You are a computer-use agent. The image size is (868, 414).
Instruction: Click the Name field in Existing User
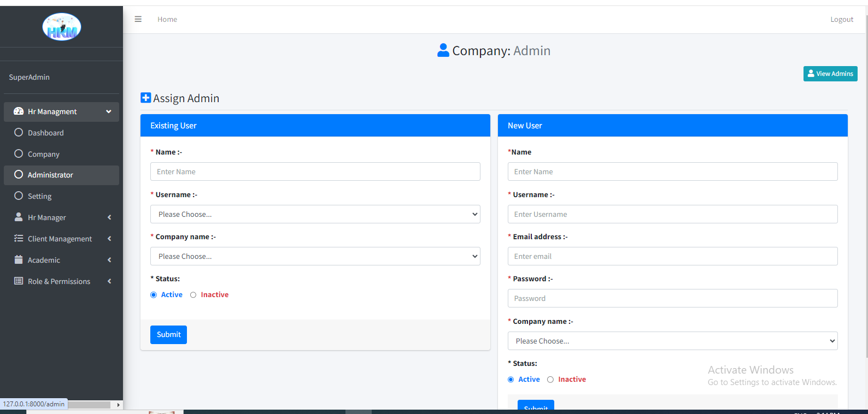315,171
